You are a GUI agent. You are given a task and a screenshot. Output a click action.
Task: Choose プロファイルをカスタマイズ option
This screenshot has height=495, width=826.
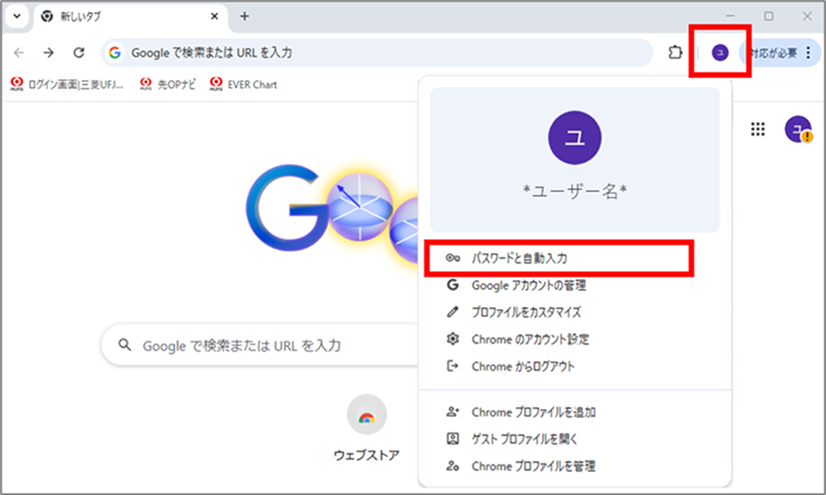click(x=526, y=312)
